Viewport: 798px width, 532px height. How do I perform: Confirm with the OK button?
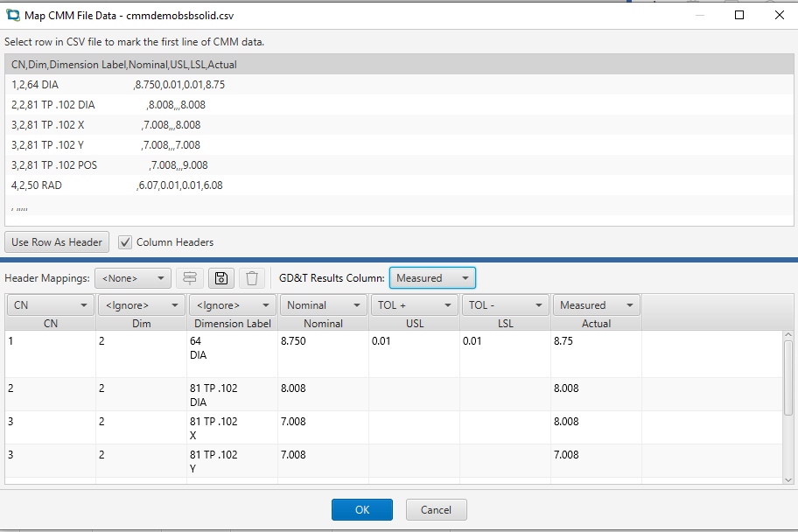click(361, 510)
